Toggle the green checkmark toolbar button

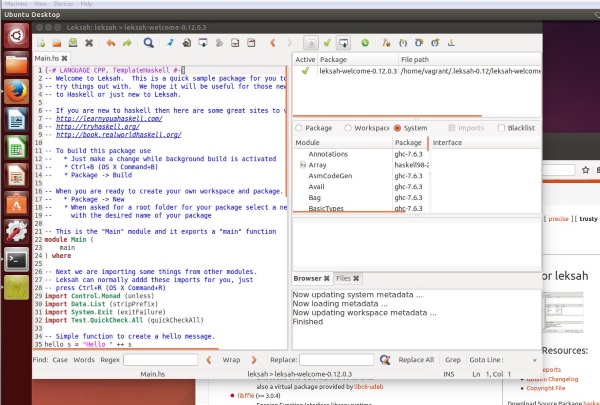tap(327, 42)
